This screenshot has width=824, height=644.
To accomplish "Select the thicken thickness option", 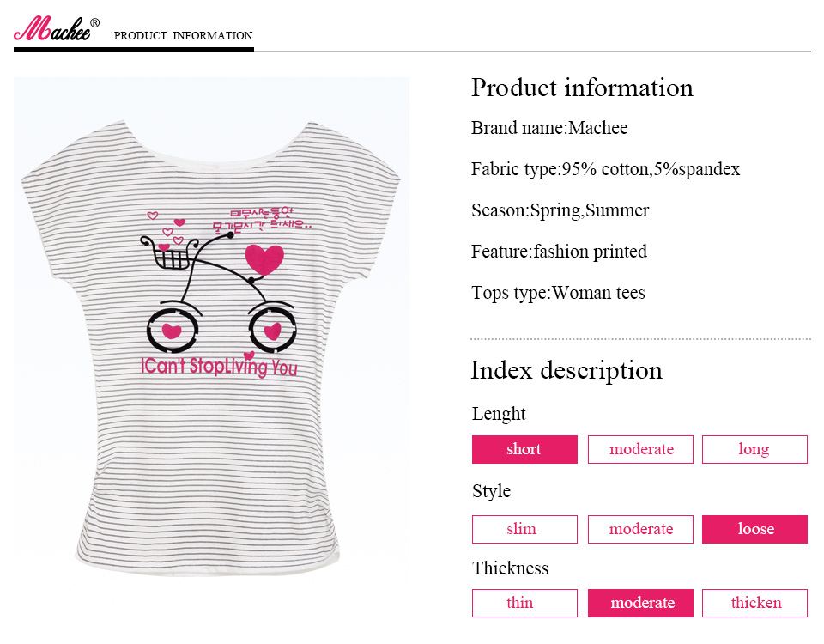I will (x=754, y=603).
